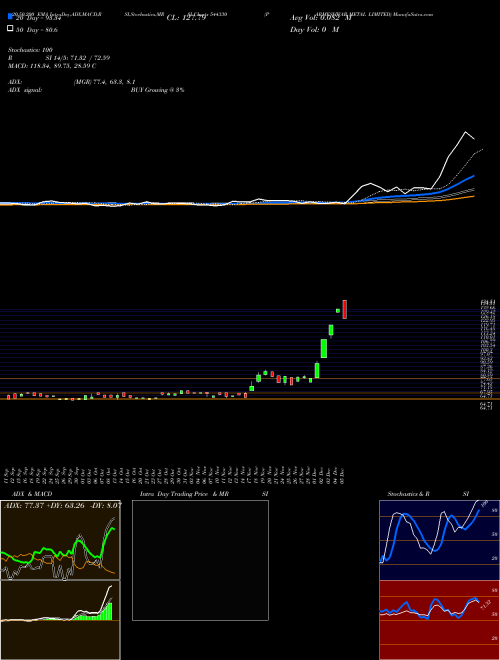Open the blue Stochastics chart panel
The height and width of the screenshot is (660, 500).
(439, 540)
